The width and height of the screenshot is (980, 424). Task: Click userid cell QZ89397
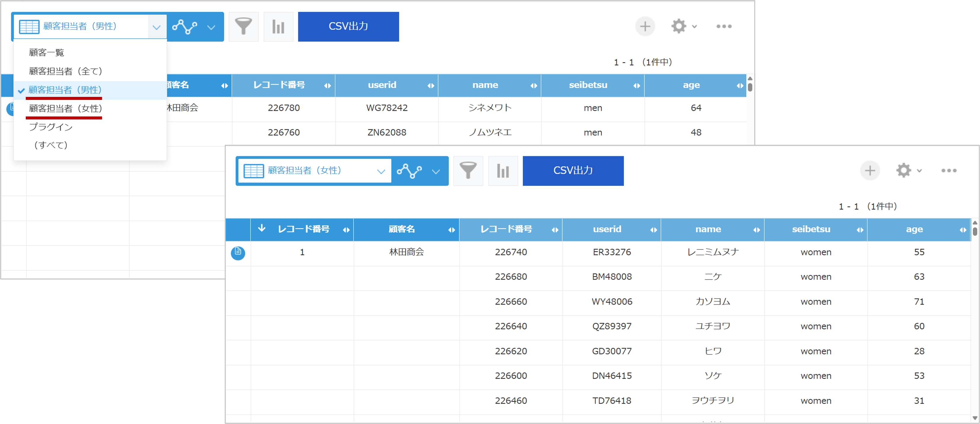(x=612, y=326)
